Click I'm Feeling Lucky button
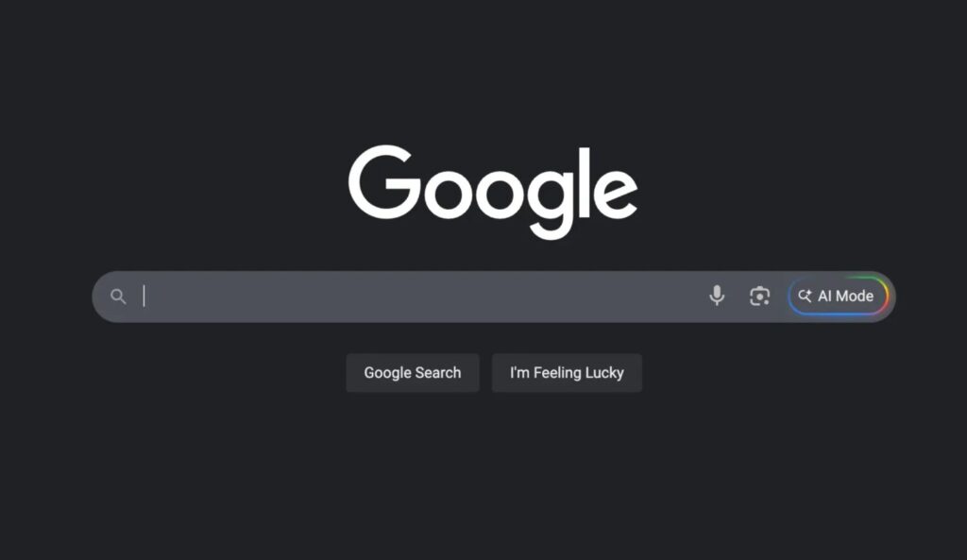 tap(567, 372)
